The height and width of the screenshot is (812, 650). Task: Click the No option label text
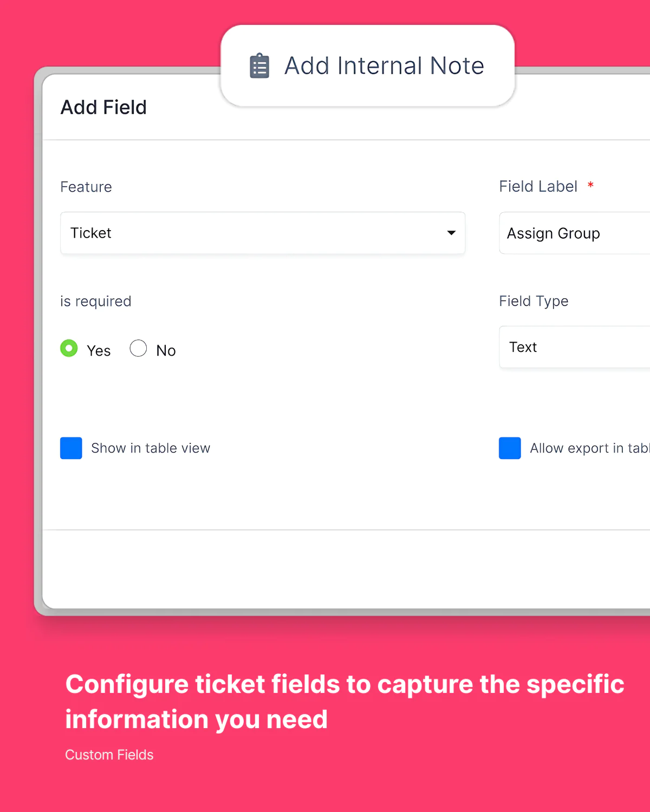166,351
